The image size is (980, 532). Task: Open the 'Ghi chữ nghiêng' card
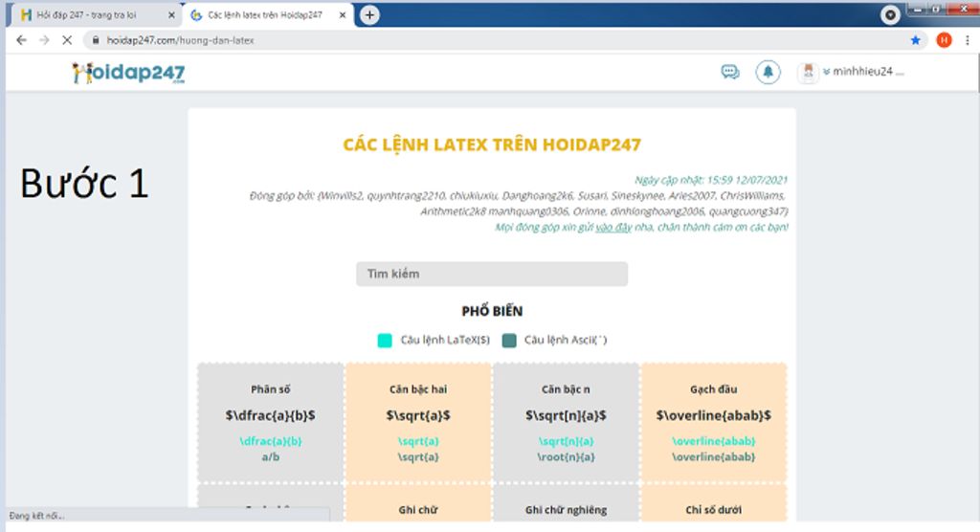tap(566, 504)
